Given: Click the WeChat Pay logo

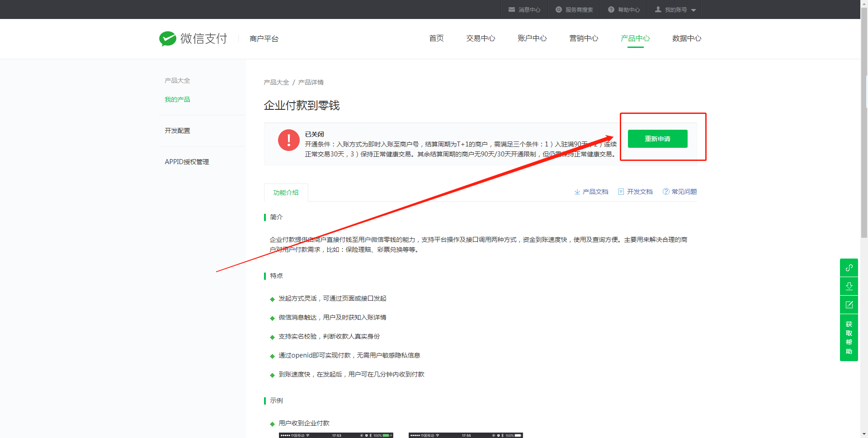Looking at the screenshot, I should click(x=193, y=39).
